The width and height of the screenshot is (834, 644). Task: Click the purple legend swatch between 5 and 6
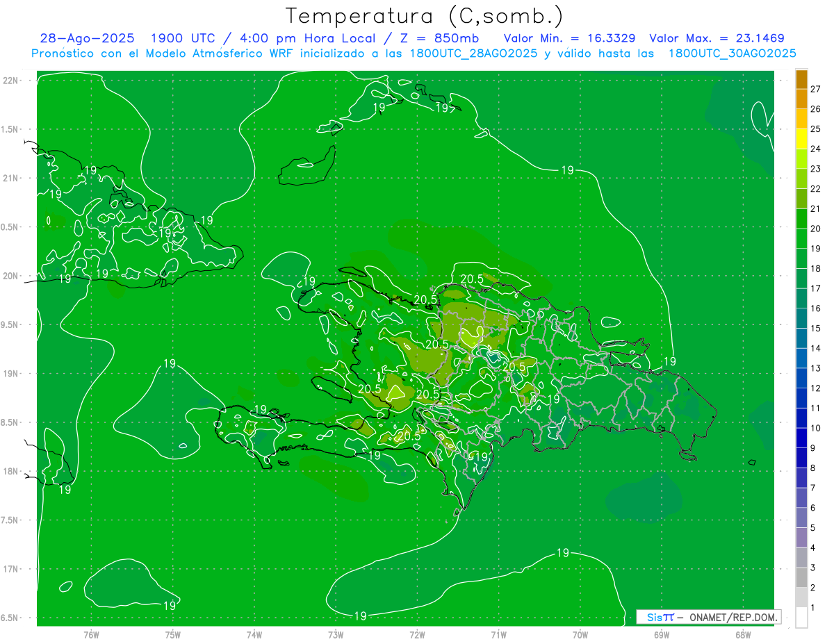[x=801, y=518]
